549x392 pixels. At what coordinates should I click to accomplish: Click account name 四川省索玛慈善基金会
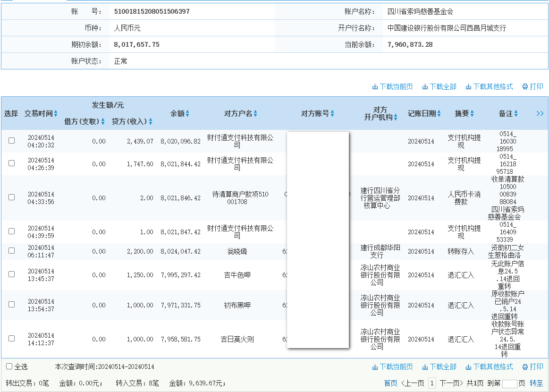coord(420,11)
